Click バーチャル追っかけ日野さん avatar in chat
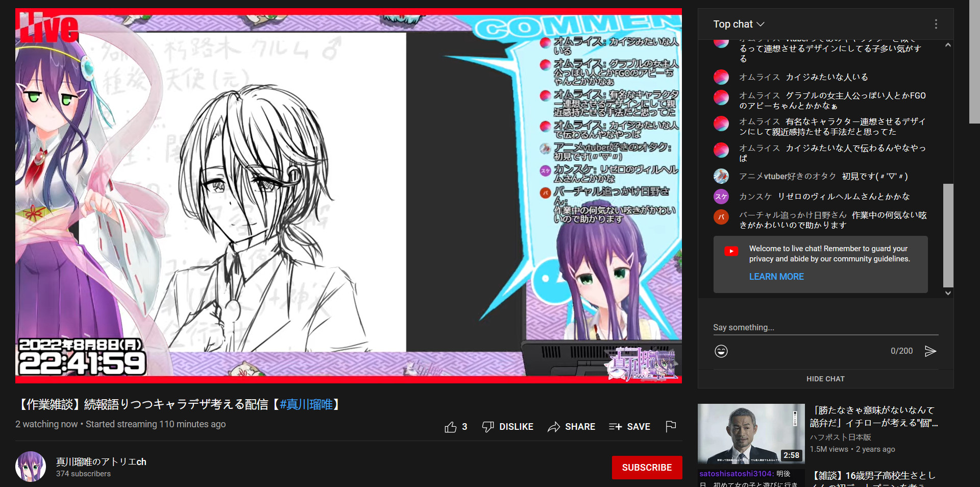 click(x=721, y=217)
